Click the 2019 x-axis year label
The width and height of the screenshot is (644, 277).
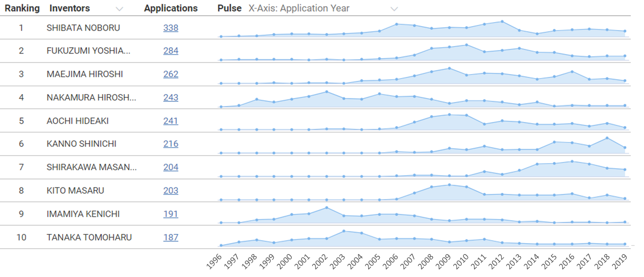(619, 261)
